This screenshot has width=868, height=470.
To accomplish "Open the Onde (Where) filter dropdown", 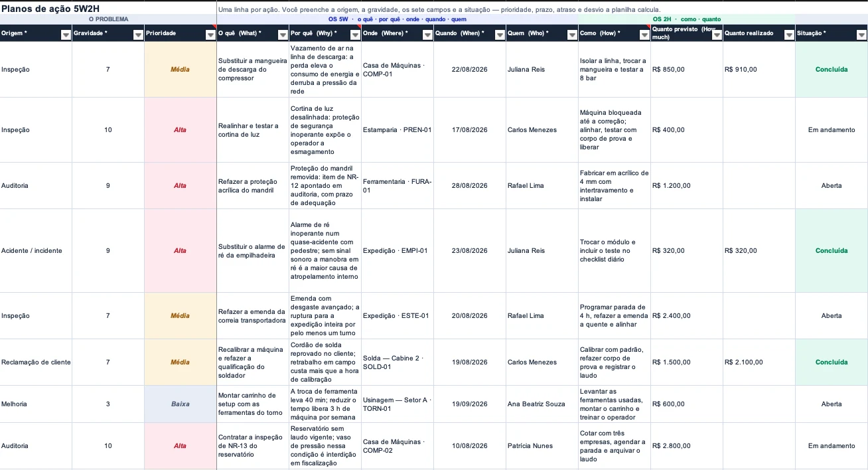I will click(x=427, y=36).
